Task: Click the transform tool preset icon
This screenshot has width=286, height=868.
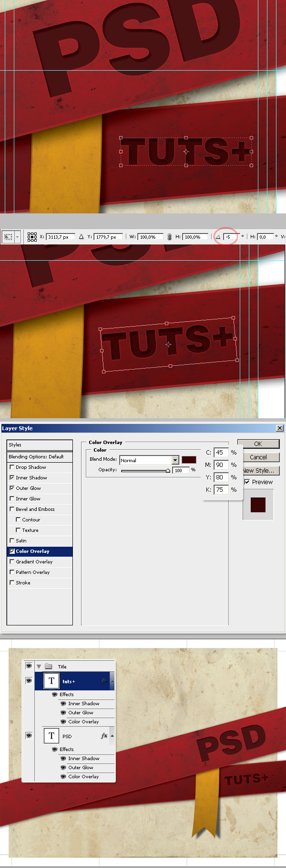Action: [x=8, y=237]
